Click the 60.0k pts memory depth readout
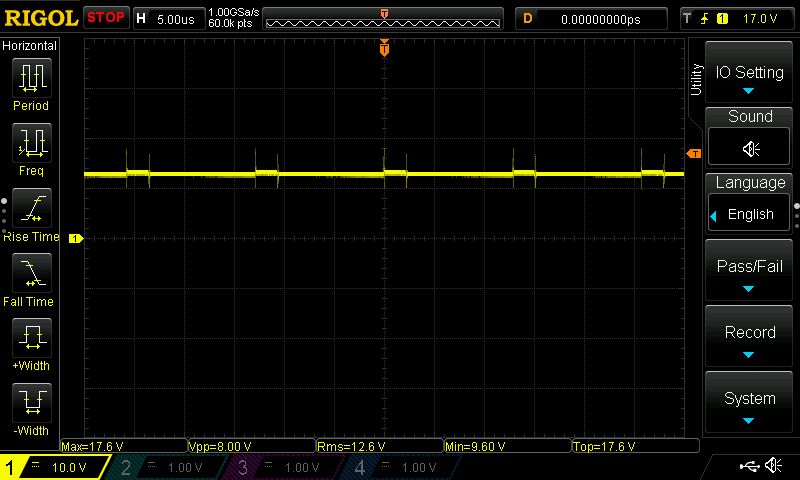 coord(230,23)
